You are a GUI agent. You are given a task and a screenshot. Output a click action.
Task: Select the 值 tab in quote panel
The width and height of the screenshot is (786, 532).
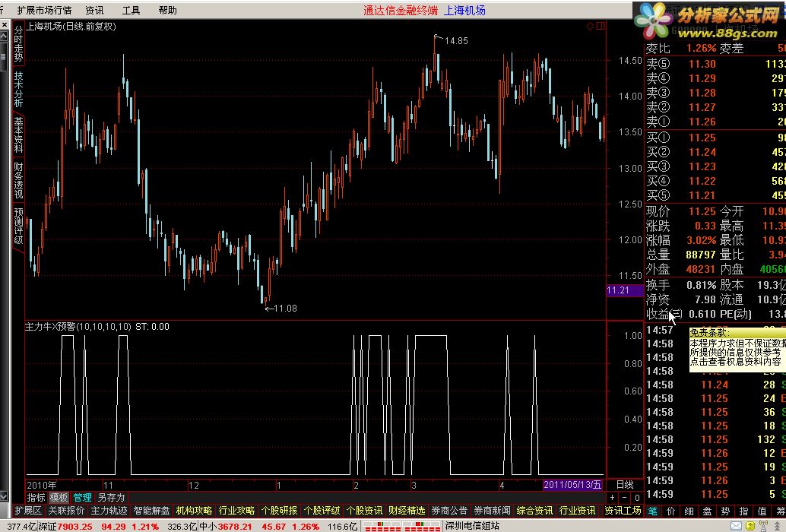click(762, 511)
